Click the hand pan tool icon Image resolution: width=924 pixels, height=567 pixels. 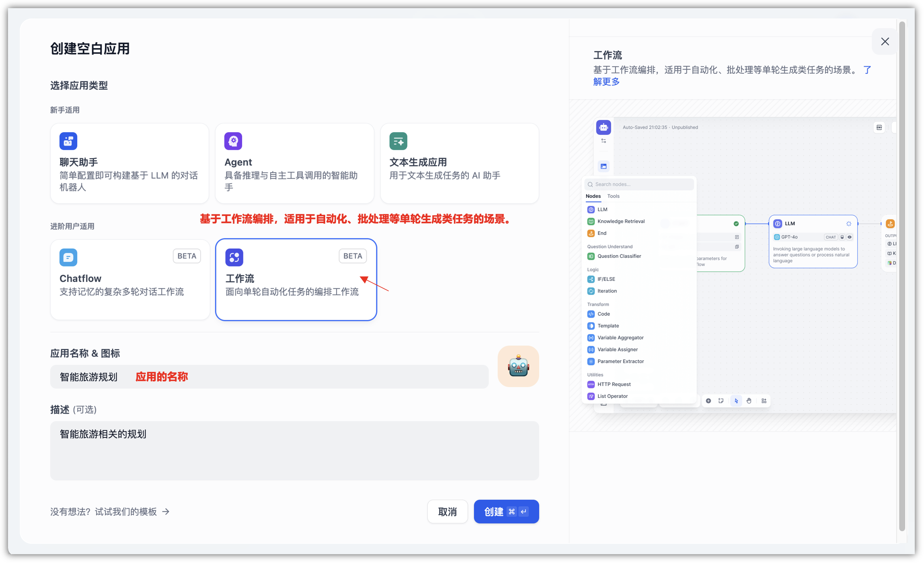tap(748, 401)
